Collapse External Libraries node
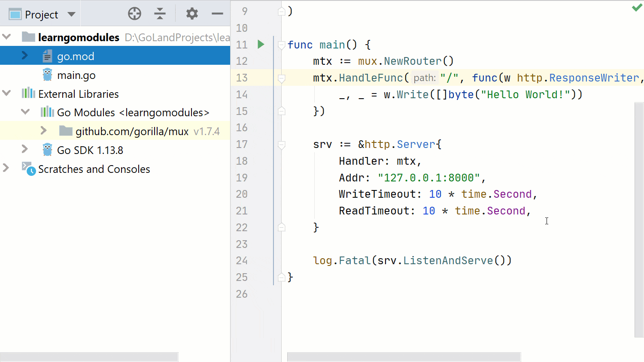The height and width of the screenshot is (362, 644). pyautogui.click(x=6, y=93)
